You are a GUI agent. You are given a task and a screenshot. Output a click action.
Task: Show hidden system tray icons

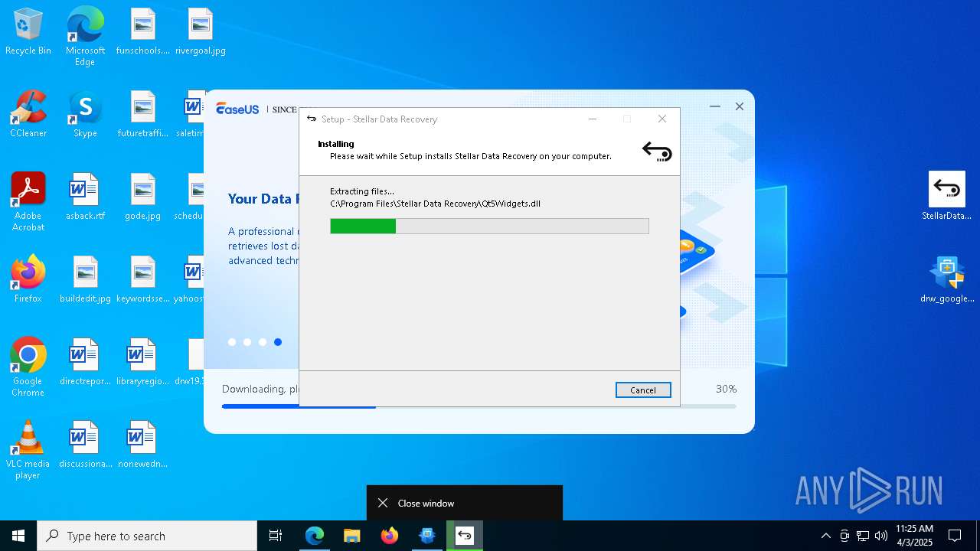pos(825,536)
